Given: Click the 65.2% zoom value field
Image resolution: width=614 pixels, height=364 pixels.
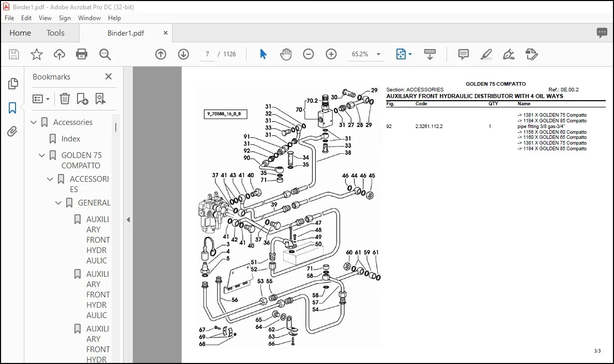Looking at the screenshot, I should pos(360,54).
